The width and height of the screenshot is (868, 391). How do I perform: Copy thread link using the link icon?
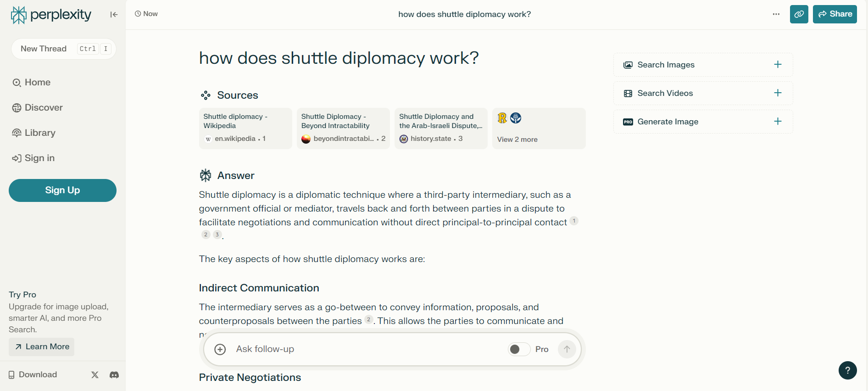(799, 14)
